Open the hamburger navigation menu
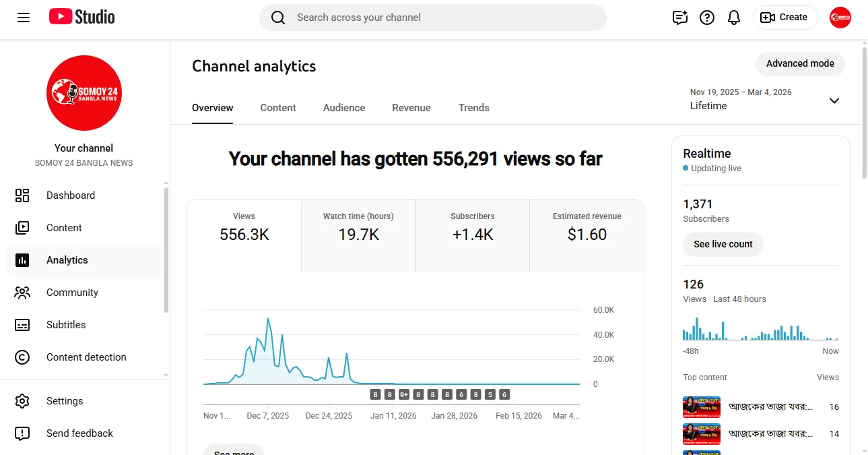 tap(24, 18)
